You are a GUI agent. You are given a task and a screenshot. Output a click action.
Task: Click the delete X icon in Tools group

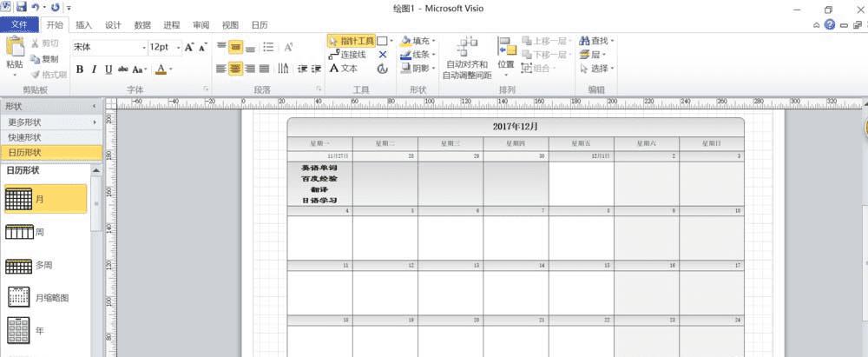(383, 55)
